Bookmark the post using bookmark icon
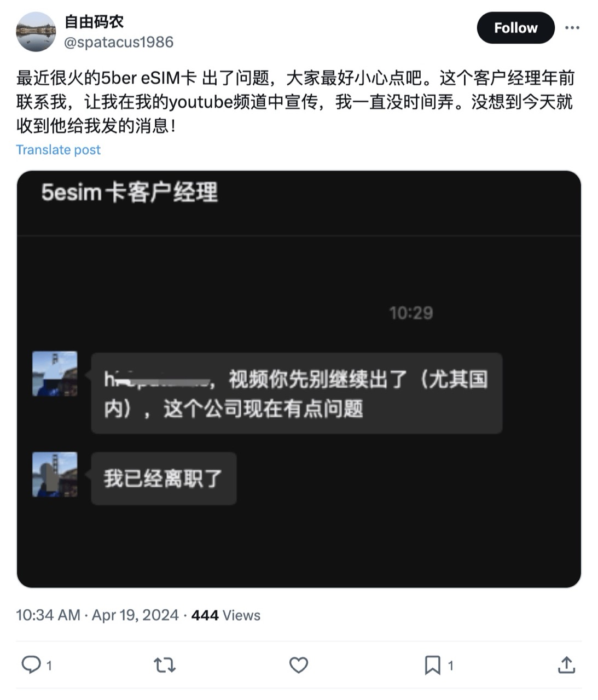 (432, 665)
